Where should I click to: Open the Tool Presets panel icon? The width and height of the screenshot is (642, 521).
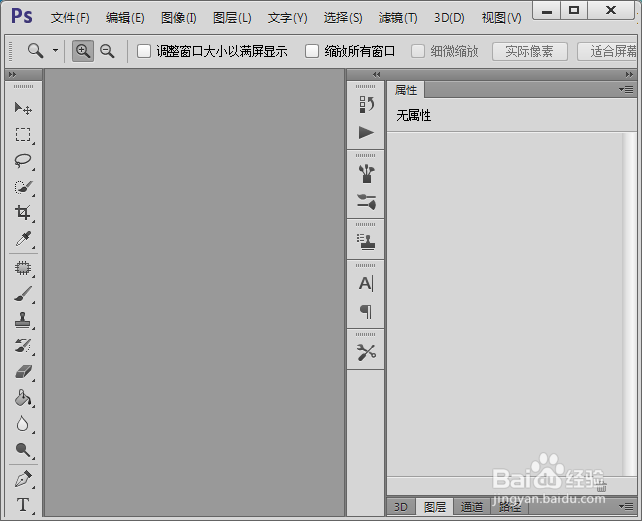366,352
